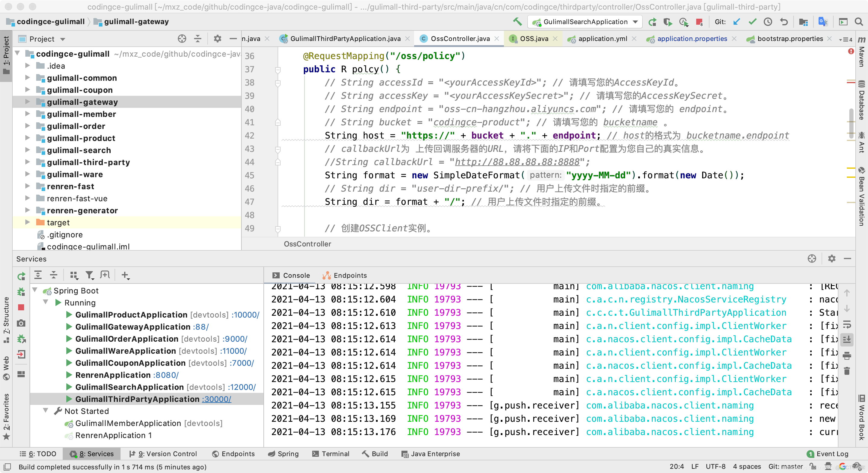Click the red stop square in Services sidebar
Viewport: 868px width, 473px height.
pyautogui.click(x=21, y=307)
